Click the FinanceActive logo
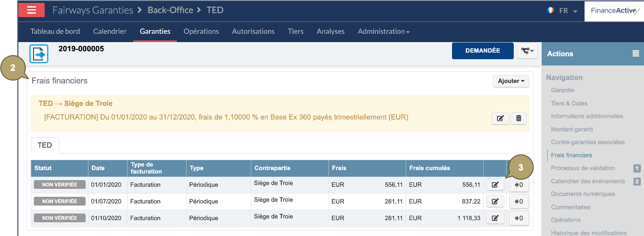 (614, 11)
